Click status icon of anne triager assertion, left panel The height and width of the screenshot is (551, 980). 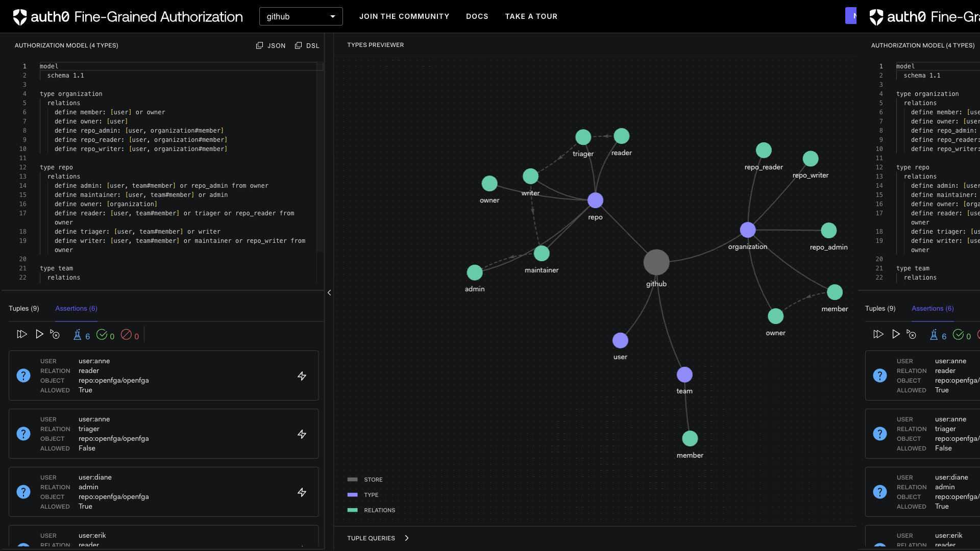click(23, 434)
